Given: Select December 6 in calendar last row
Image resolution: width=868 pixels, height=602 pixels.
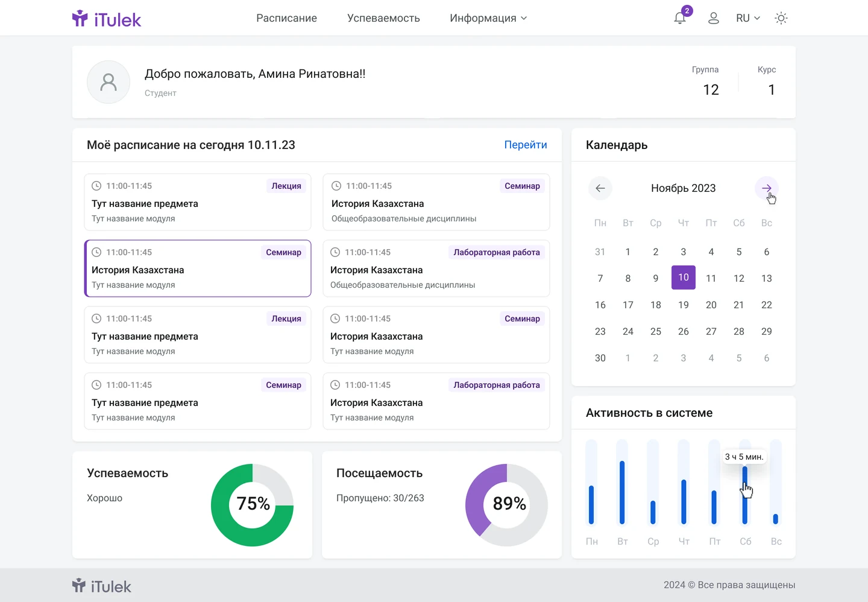Looking at the screenshot, I should pyautogui.click(x=767, y=358).
